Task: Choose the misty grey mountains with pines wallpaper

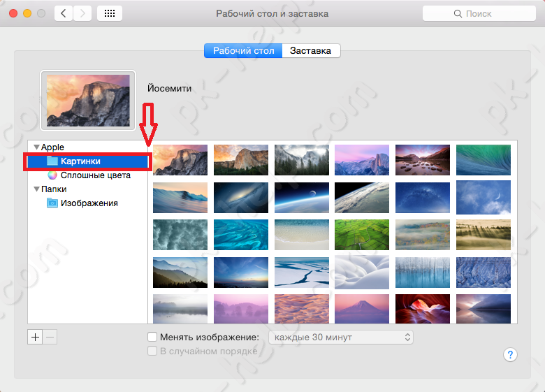Action: point(302,160)
